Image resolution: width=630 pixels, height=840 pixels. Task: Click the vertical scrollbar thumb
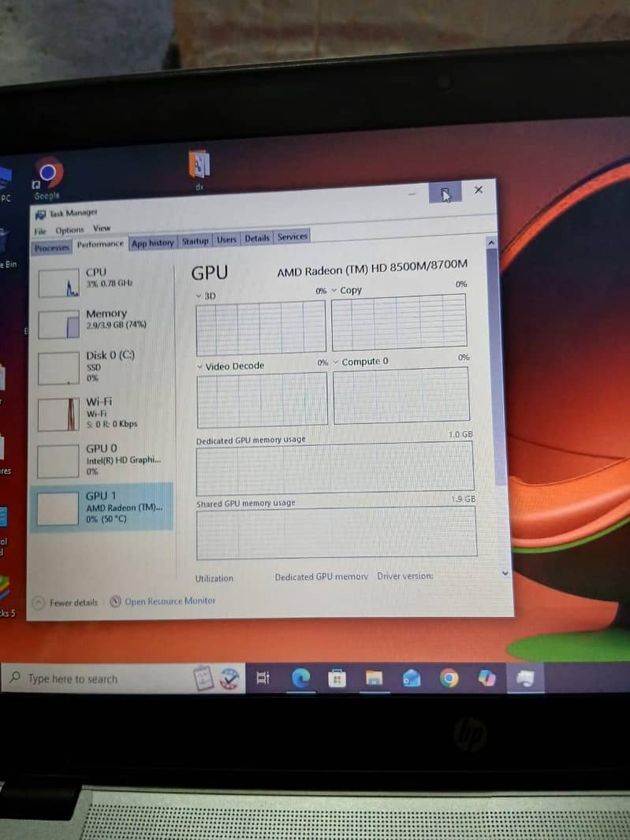[x=497, y=367]
